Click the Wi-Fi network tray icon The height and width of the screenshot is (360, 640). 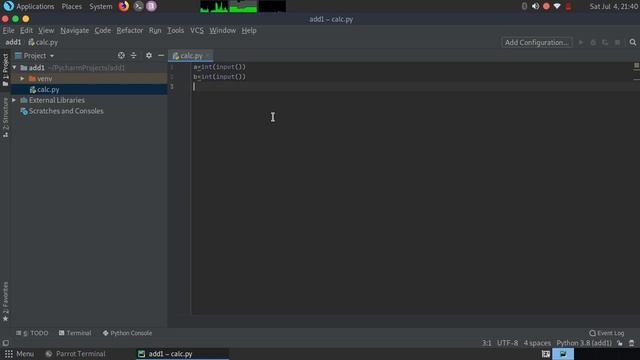tap(557, 6)
